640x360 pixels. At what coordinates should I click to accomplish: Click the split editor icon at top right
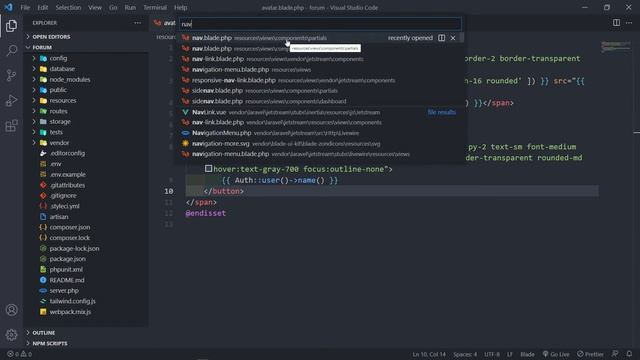(616, 23)
